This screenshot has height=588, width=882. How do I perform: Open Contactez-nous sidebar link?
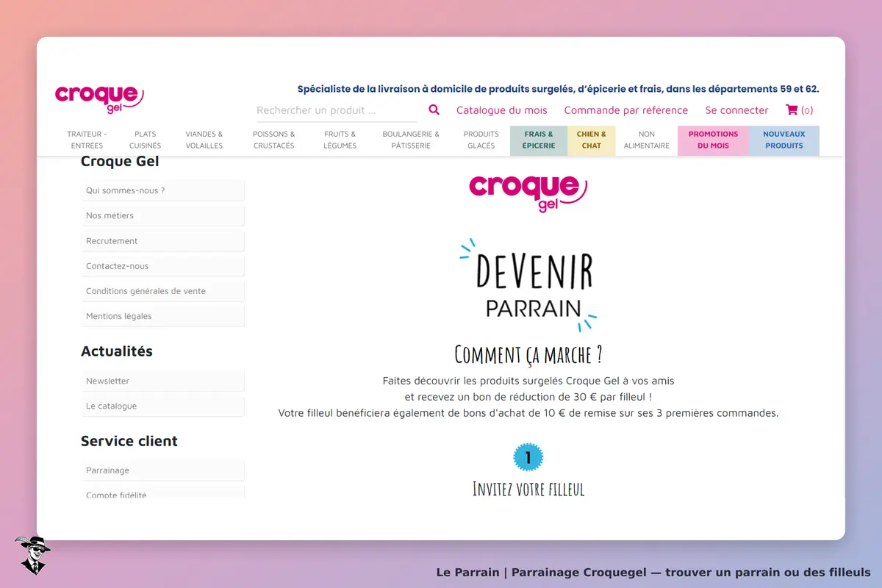click(x=162, y=266)
